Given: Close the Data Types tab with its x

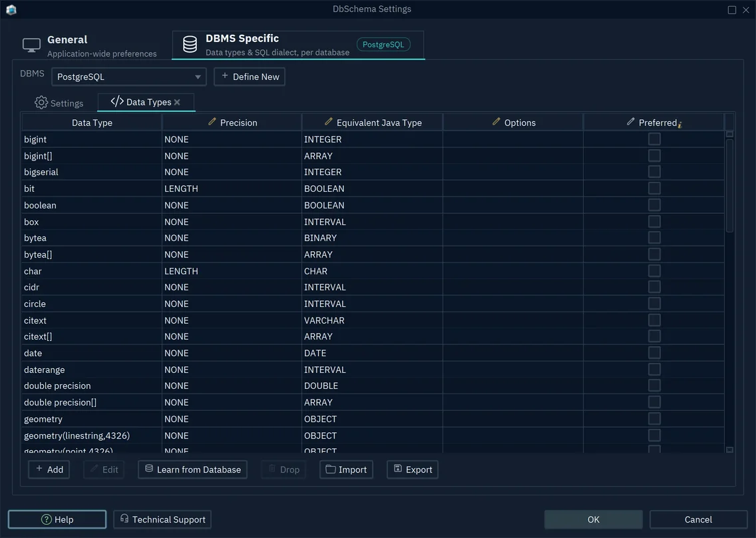Looking at the screenshot, I should click(177, 103).
